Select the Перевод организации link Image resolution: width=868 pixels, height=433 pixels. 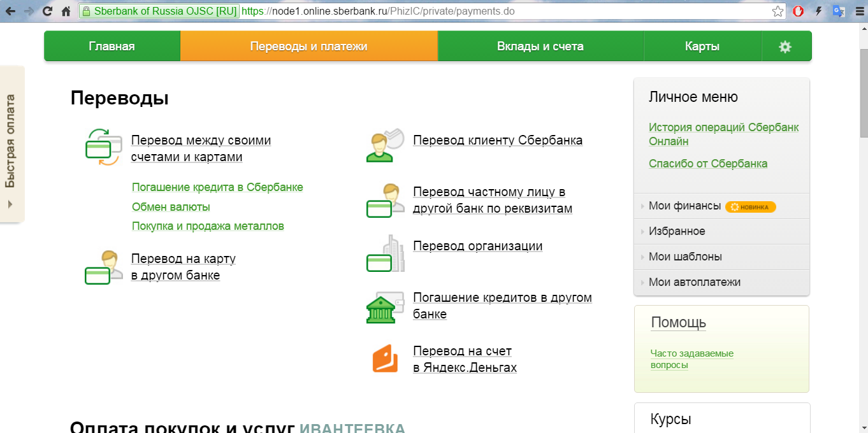point(478,246)
